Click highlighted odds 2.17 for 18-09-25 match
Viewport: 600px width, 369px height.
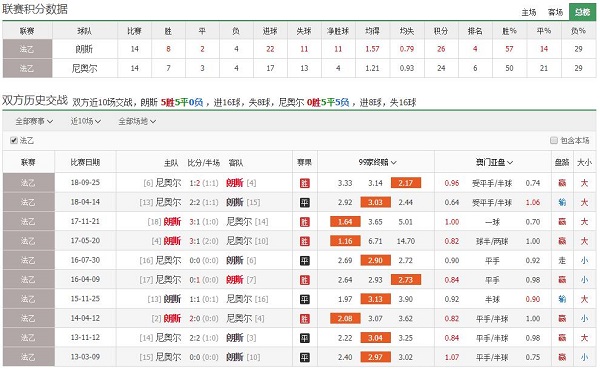tap(406, 183)
